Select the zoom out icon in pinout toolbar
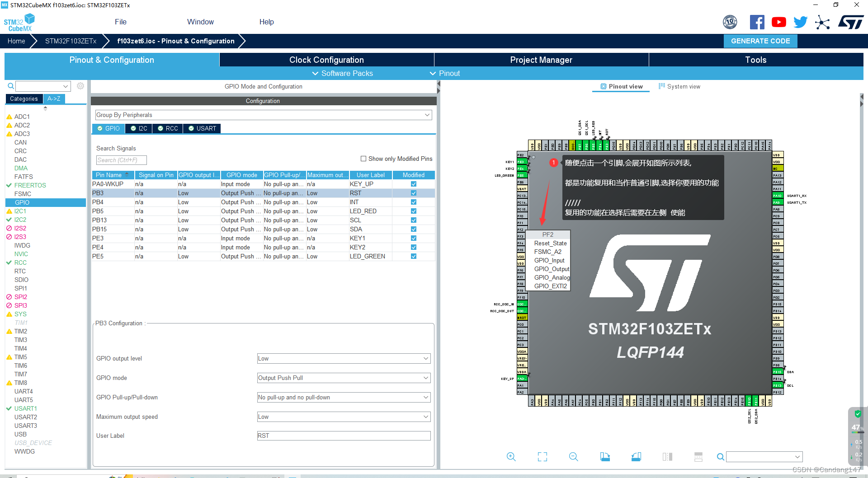Screen dimensions: 868x478 point(573,457)
